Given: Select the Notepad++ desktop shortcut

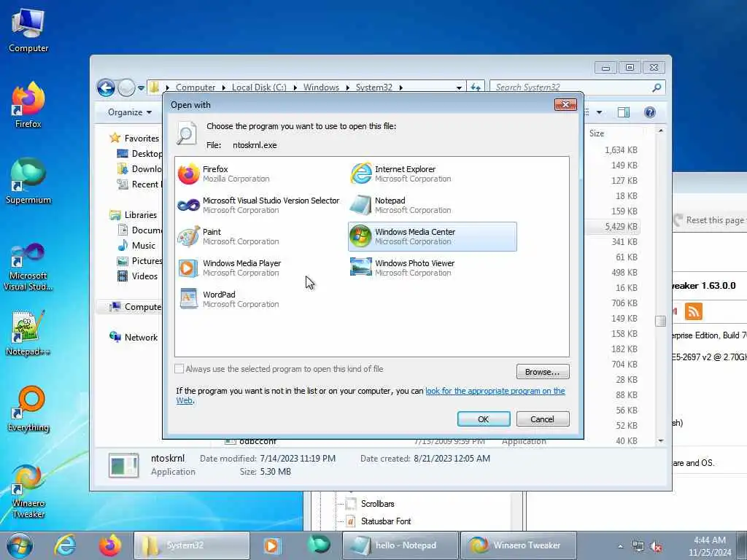Looking at the screenshot, I should [x=28, y=333].
